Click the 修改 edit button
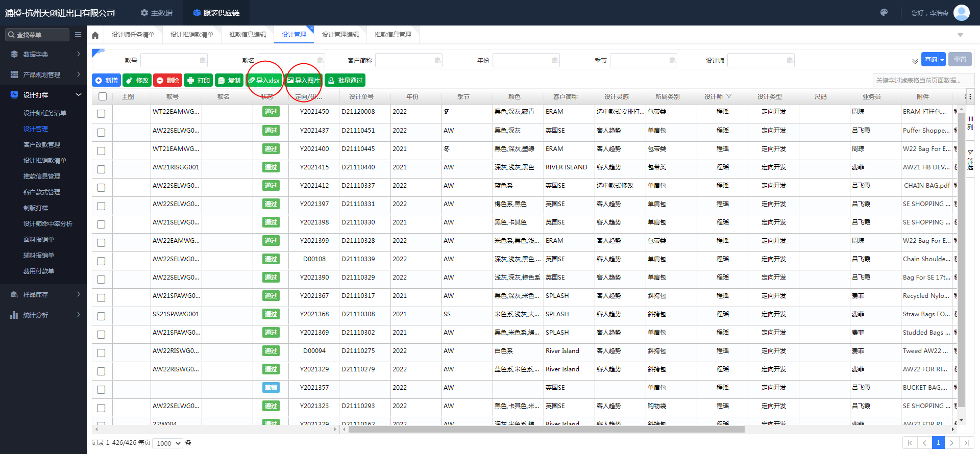The image size is (980, 454). click(x=137, y=80)
